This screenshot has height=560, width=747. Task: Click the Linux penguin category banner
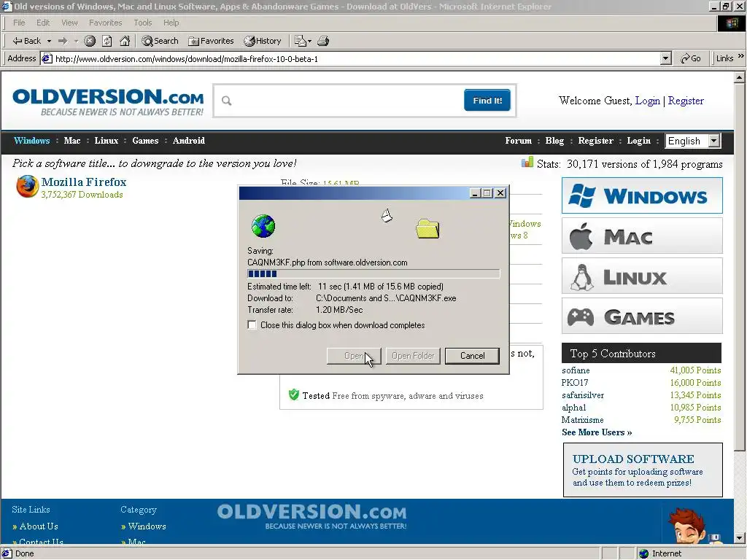(642, 276)
